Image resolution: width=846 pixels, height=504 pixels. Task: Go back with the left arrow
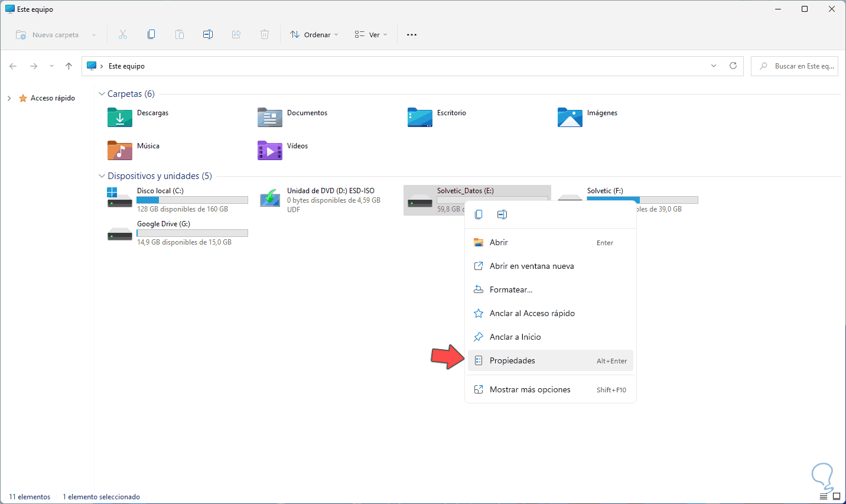13,66
